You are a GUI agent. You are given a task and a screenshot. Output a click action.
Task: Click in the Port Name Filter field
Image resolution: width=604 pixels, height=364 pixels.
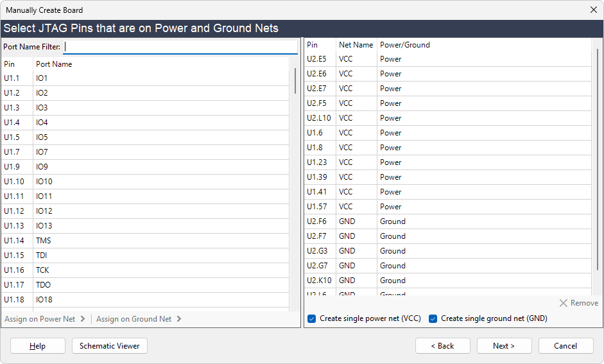[180, 47]
